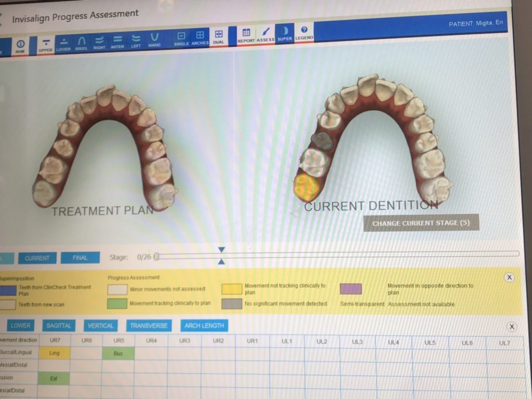Click the UL6 column header
The height and width of the screenshot is (399, 532).
[467, 343]
